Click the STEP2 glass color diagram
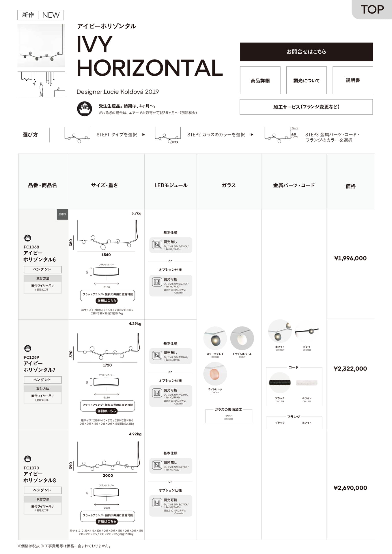 [168, 135]
